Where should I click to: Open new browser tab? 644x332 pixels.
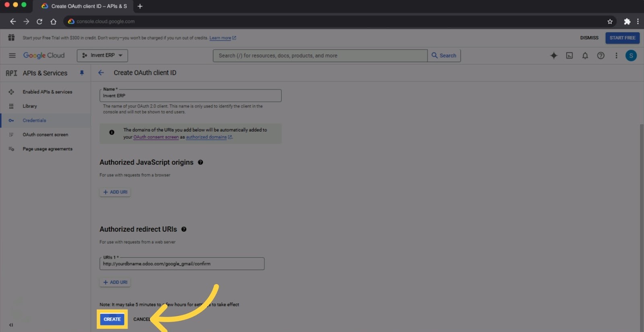tap(140, 6)
